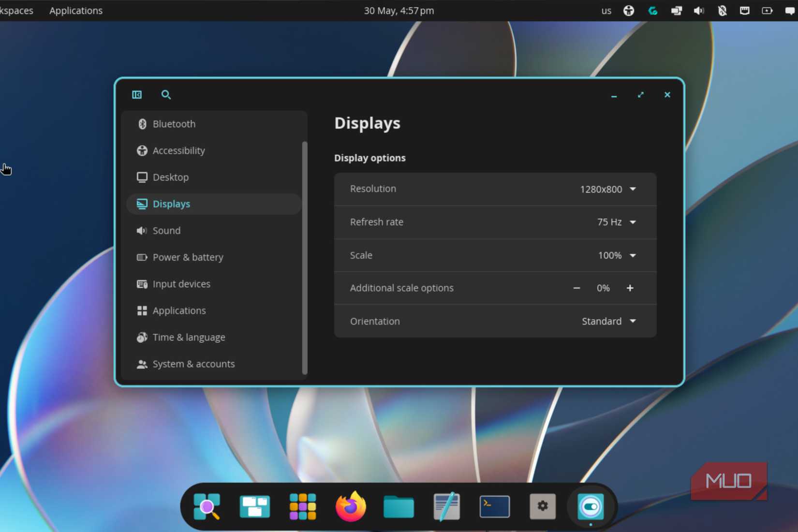Select the Desktop settings entry
Image resolution: width=798 pixels, height=532 pixels.
(214, 177)
